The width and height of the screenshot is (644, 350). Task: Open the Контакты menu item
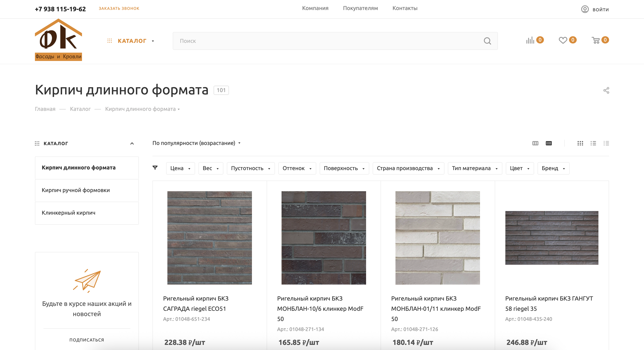pyautogui.click(x=405, y=8)
